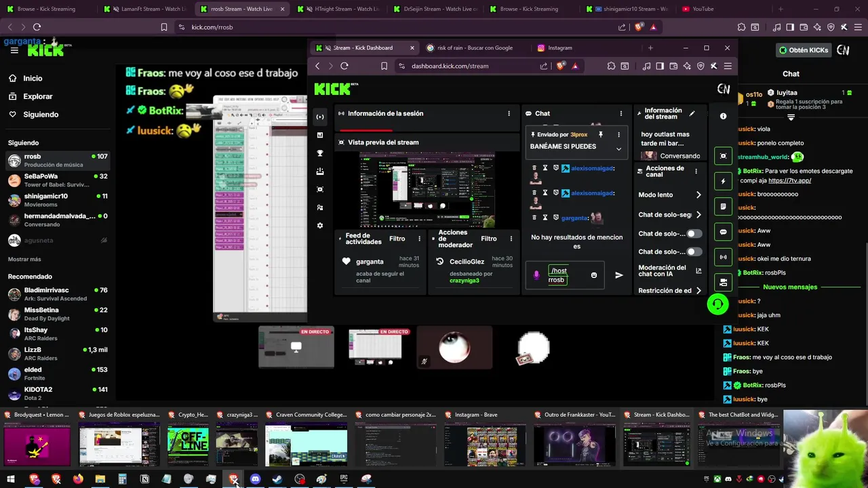Toggle the second Chat de solo switch
868x488 pixels.
click(x=694, y=251)
